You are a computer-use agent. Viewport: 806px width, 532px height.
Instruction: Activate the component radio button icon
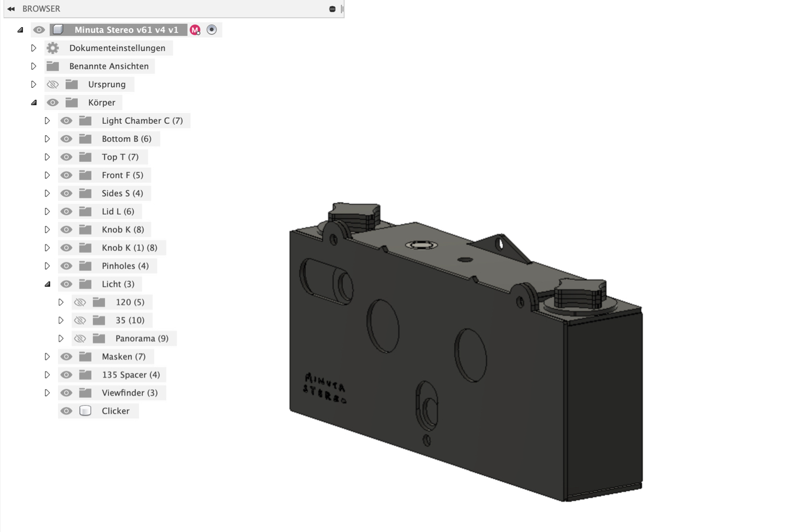(212, 30)
